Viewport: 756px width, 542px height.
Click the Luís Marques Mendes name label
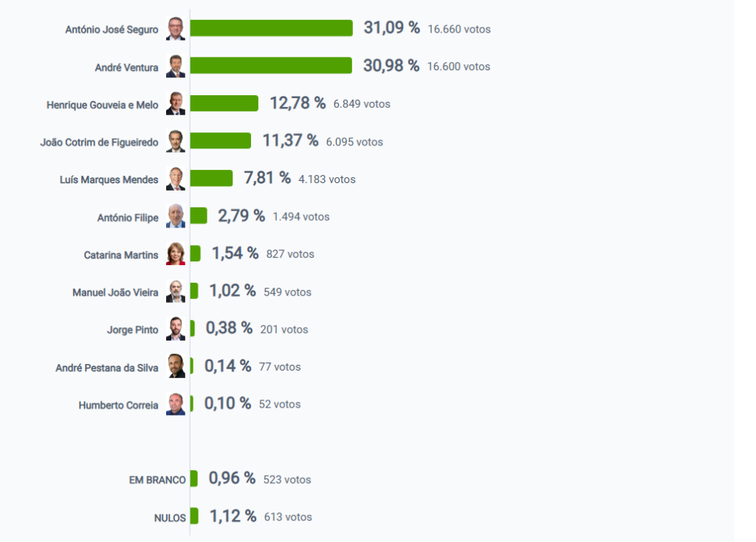point(109,179)
